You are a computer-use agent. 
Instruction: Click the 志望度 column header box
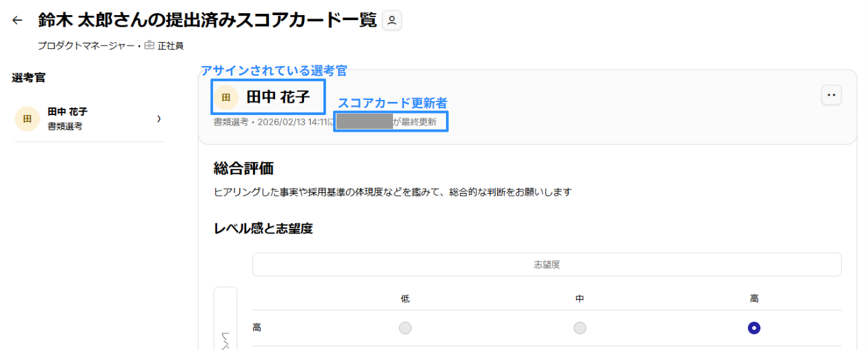[547, 265]
